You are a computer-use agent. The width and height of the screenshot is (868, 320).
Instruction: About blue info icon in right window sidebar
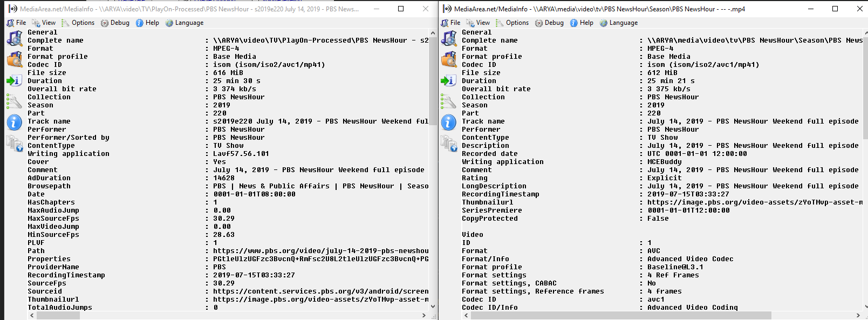(448, 122)
